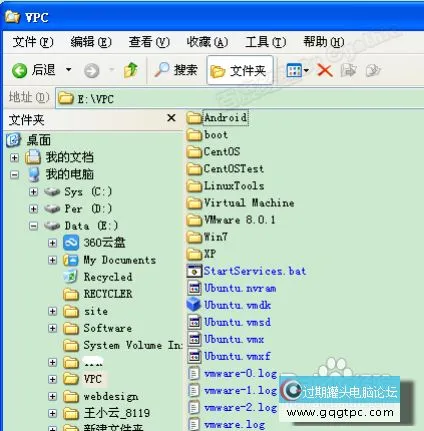Screen dimensions: 424x431
Task: Select the LinuxTools folder icon
Action: [x=194, y=186]
